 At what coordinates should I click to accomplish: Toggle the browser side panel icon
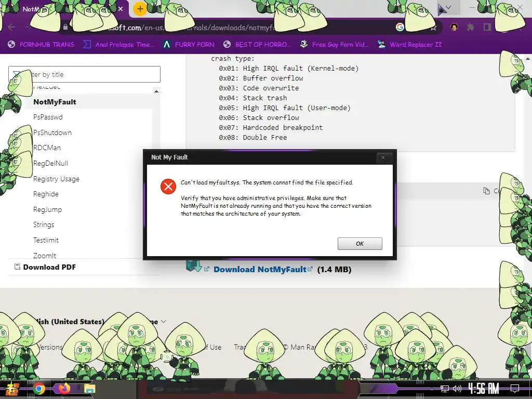[x=487, y=27]
